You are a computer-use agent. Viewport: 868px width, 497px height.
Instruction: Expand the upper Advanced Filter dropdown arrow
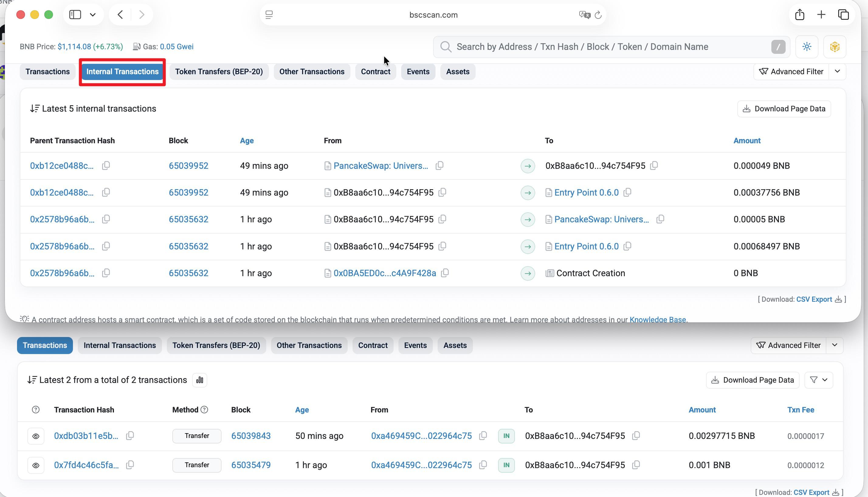(837, 71)
